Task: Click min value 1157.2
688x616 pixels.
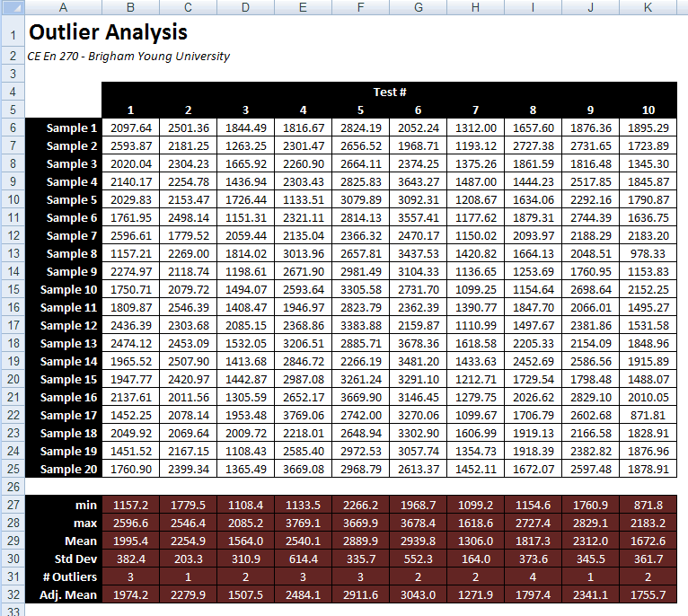Action: 131,505
